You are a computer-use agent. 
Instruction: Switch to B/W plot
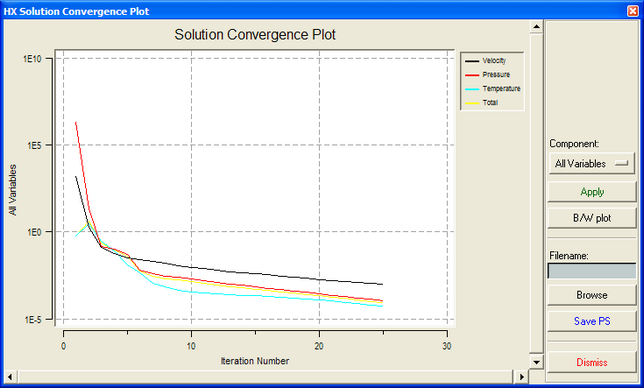pos(592,218)
